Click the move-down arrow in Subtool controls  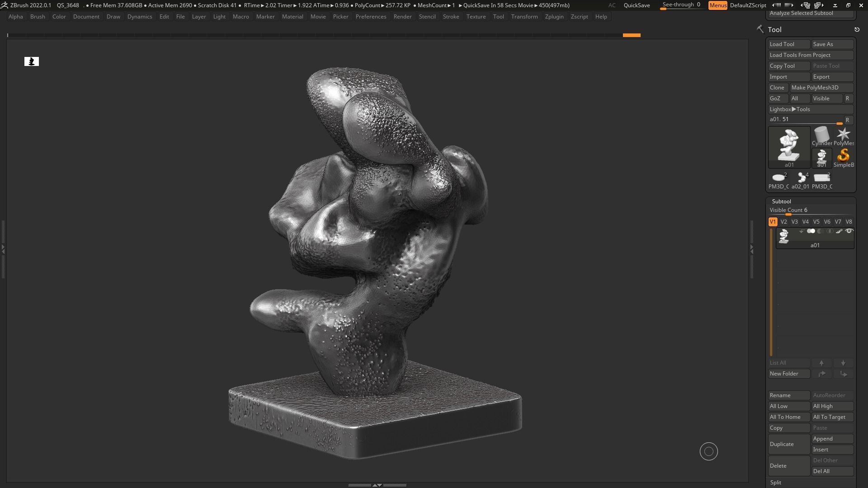[843, 363]
